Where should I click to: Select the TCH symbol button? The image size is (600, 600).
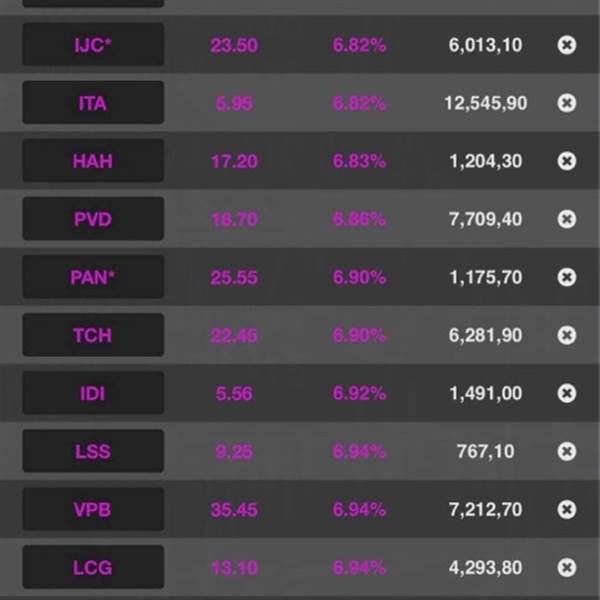click(93, 335)
